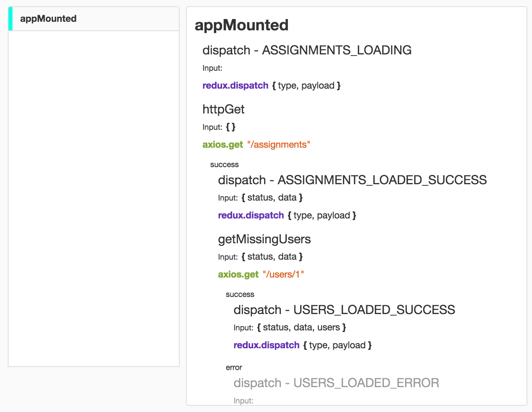Click the success label under httpGet
This screenshot has width=532, height=412.
224,164
